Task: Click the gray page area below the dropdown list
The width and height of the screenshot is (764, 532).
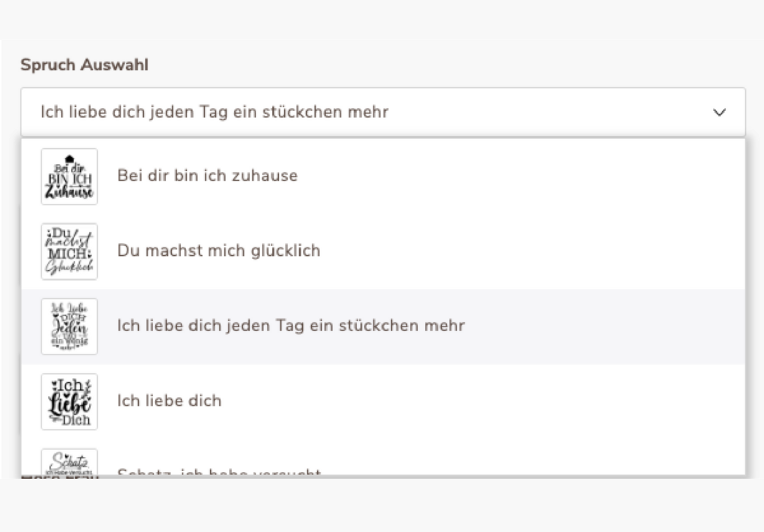Action: click(382, 505)
